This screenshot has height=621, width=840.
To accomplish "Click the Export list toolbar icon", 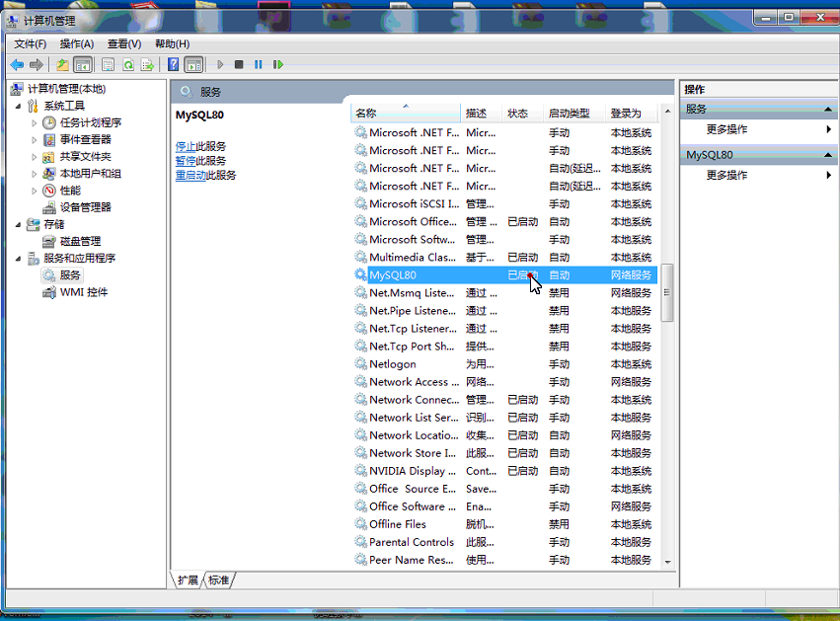I will pyautogui.click(x=147, y=65).
